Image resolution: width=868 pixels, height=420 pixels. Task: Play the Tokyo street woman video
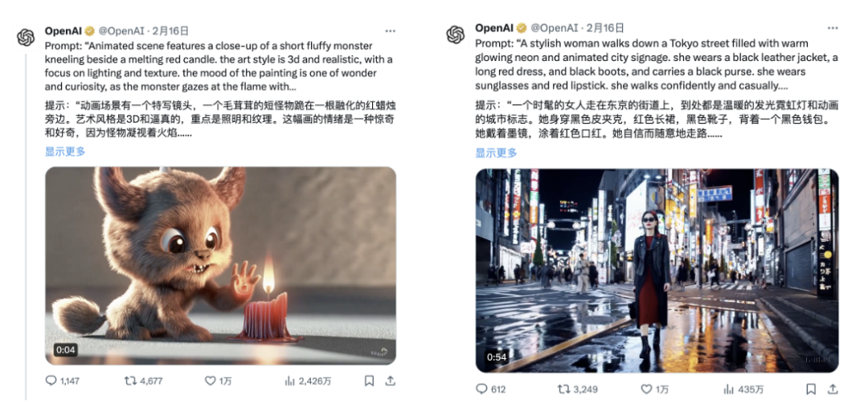(657, 271)
